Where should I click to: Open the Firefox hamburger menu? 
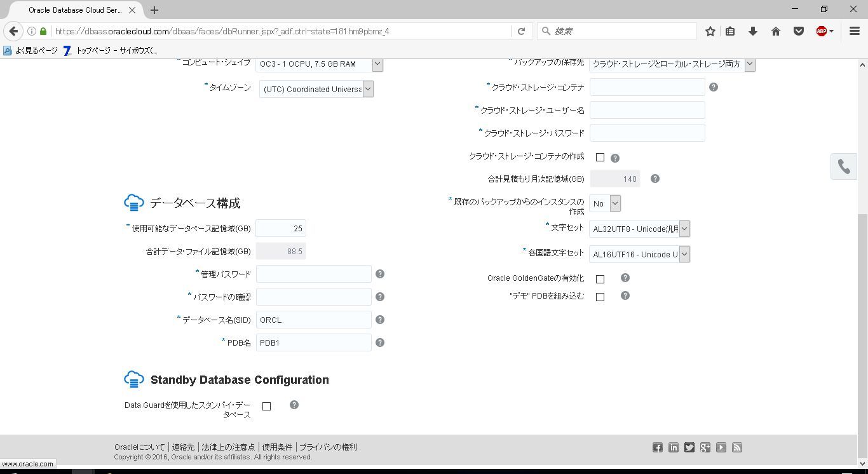point(855,31)
